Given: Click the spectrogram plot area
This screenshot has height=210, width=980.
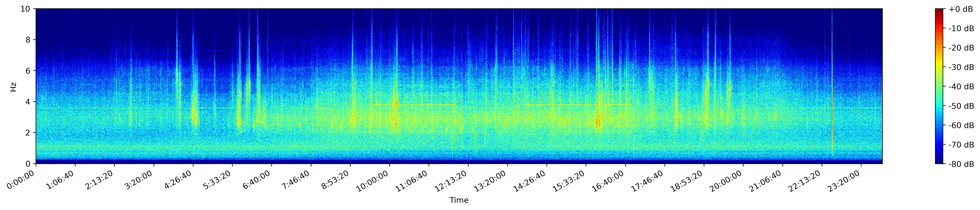Looking at the screenshot, I should pyautogui.click(x=459, y=86).
